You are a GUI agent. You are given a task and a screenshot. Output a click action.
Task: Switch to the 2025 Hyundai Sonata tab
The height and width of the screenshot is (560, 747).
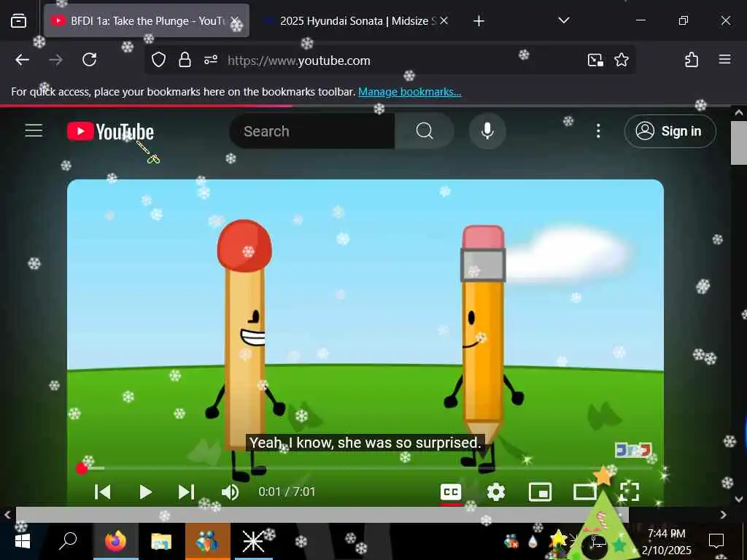coord(355,21)
